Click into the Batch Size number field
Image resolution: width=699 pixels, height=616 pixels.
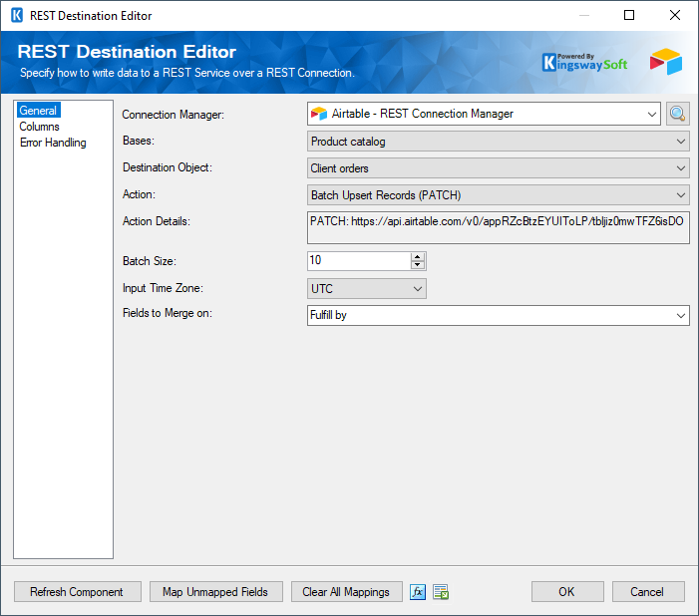(x=359, y=261)
